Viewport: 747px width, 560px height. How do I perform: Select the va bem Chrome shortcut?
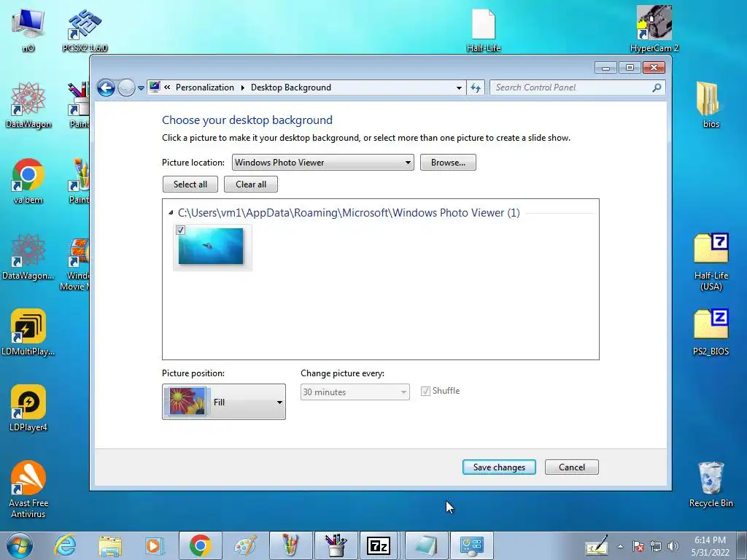28,181
